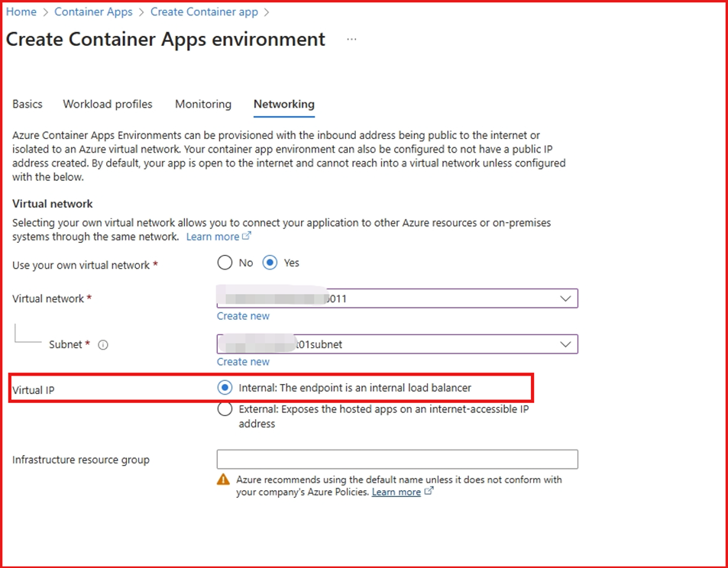Select No for use your own virtual network

pos(225,263)
